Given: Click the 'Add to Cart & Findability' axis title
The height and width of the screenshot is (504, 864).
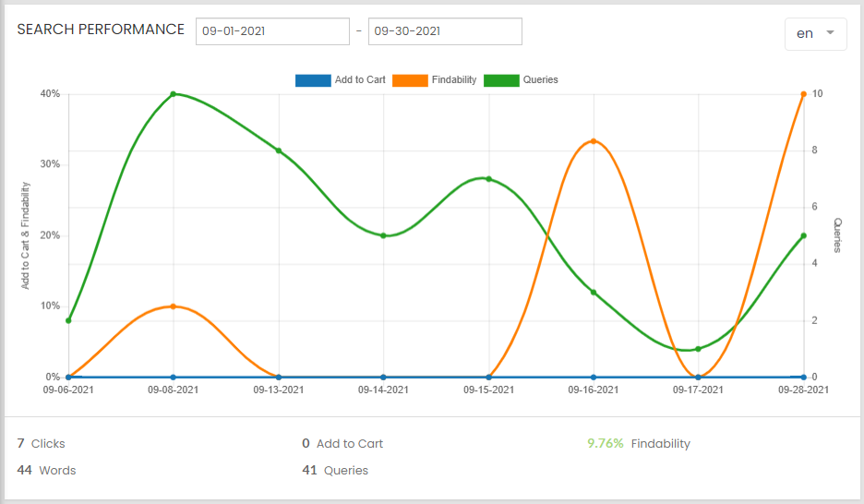Looking at the screenshot, I should (x=25, y=235).
